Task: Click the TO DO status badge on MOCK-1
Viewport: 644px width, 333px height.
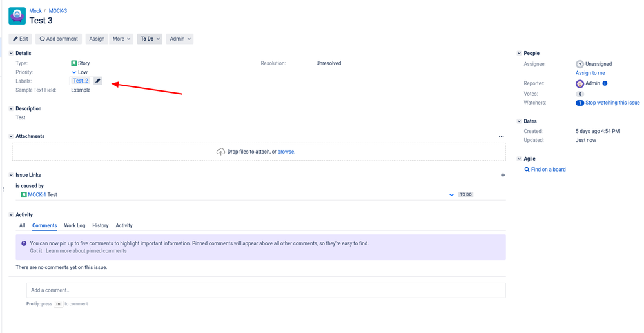Action: 465,194
